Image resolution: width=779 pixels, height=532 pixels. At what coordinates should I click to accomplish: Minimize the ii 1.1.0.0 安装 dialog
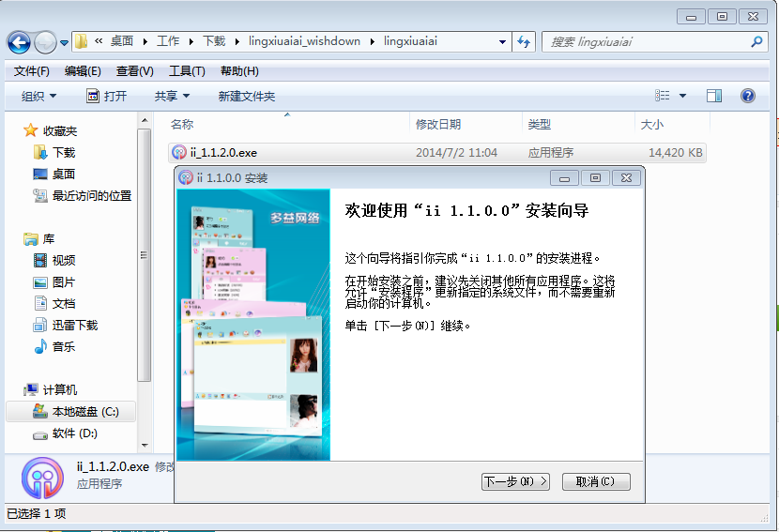[x=564, y=178]
